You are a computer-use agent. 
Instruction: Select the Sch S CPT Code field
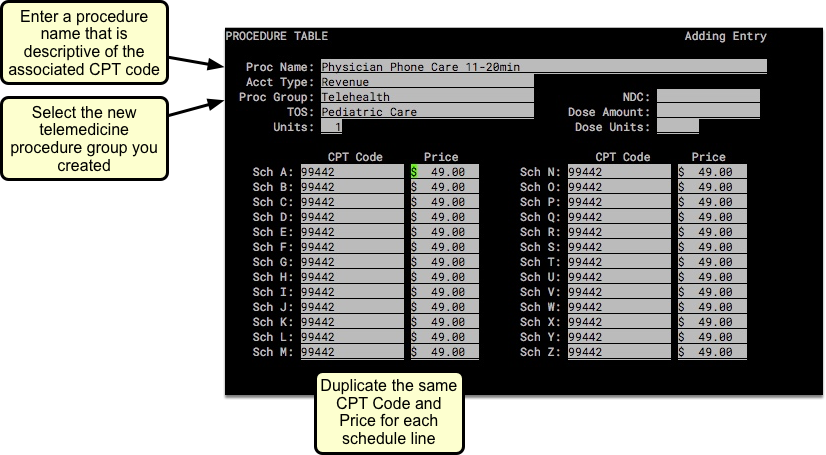(x=619, y=246)
